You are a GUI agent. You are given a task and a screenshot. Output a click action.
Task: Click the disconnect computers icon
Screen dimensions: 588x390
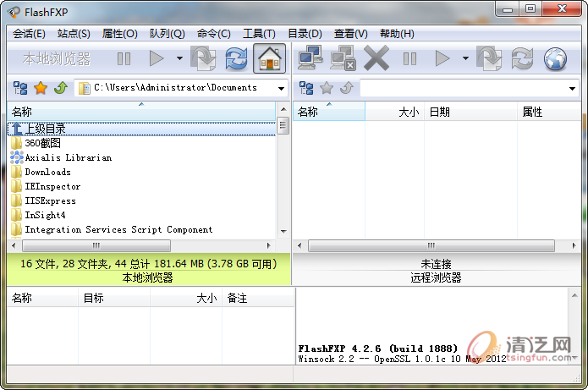point(343,58)
